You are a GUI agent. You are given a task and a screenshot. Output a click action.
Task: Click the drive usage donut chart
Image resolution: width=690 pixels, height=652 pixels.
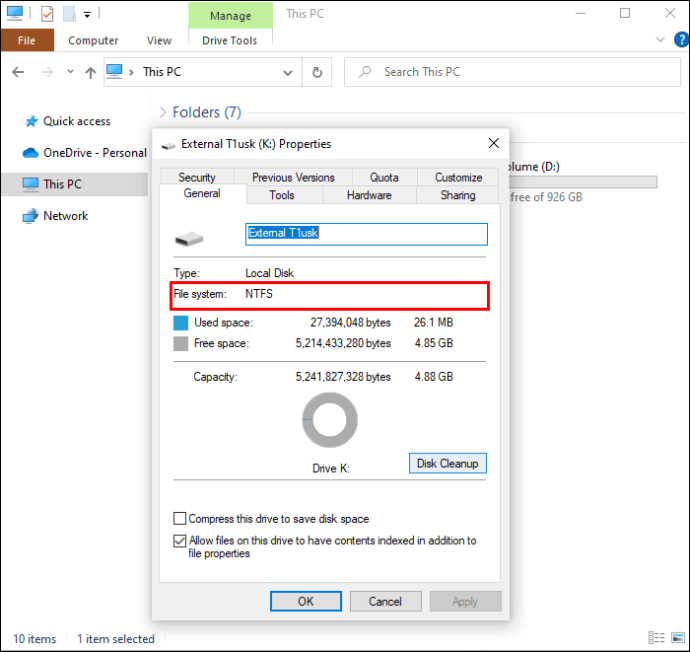(330, 420)
